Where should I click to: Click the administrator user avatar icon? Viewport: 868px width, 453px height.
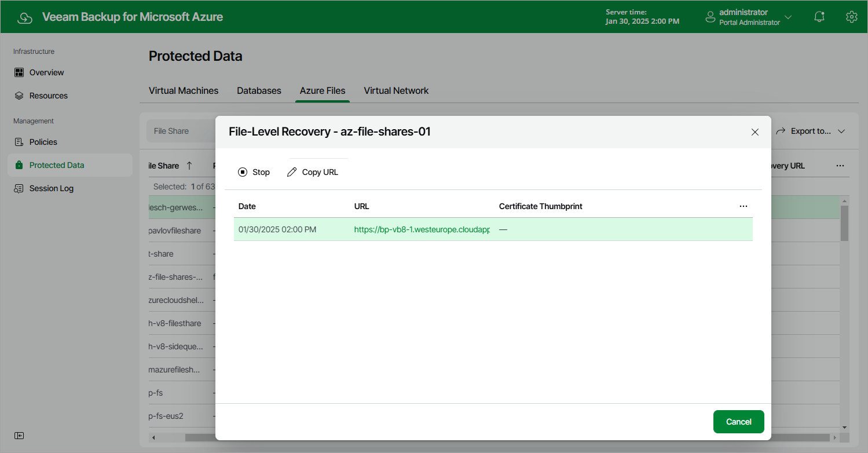(710, 17)
